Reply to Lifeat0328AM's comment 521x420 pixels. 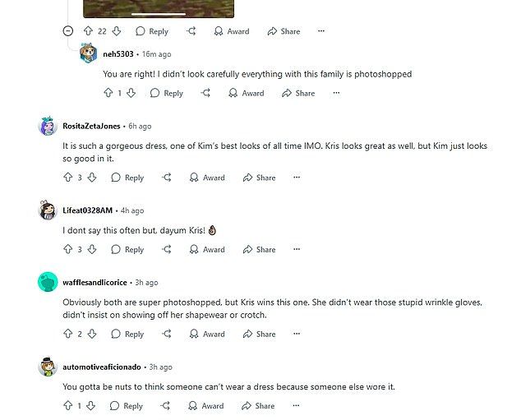tap(127, 249)
